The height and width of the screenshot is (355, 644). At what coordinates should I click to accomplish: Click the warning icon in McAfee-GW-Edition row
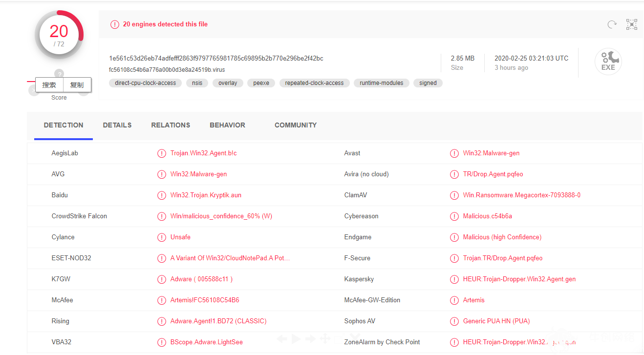454,300
